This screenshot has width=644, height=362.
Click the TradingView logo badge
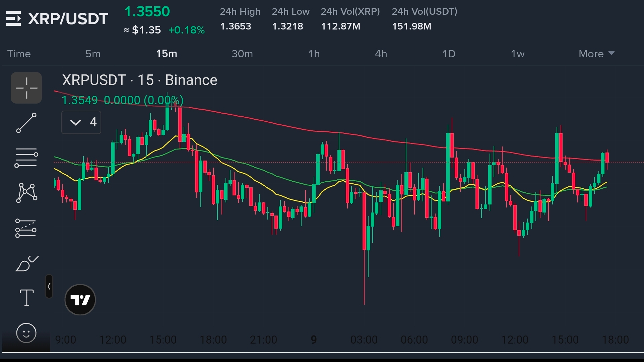[80, 300]
